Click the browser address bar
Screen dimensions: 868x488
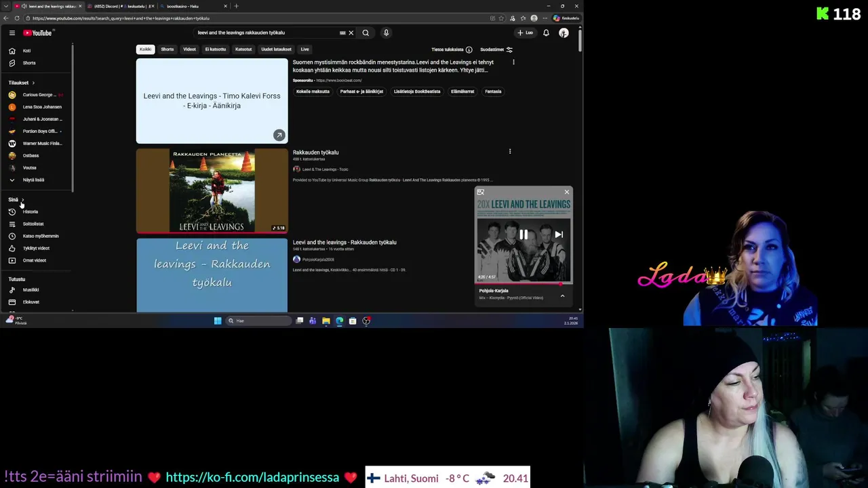pos(258,18)
